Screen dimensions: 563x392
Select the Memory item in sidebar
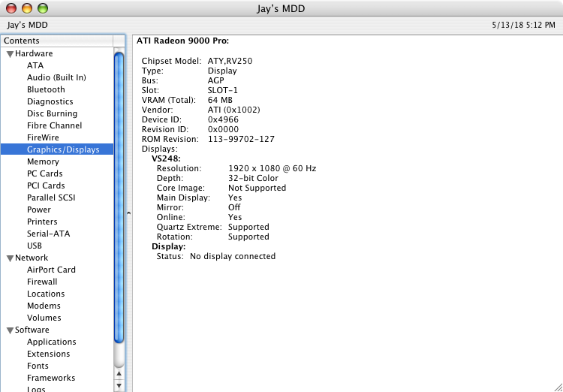(43, 161)
